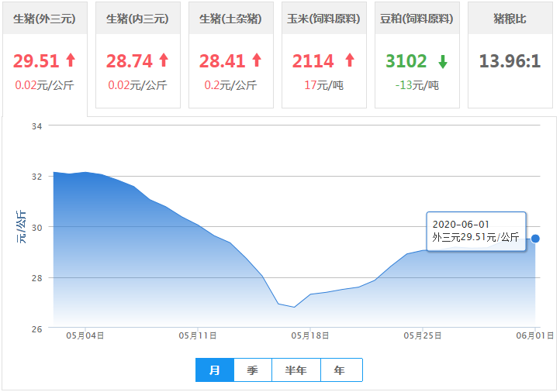Select the 生猪(外三元) price tab
The height and width of the screenshot is (392, 560).
[44, 19]
